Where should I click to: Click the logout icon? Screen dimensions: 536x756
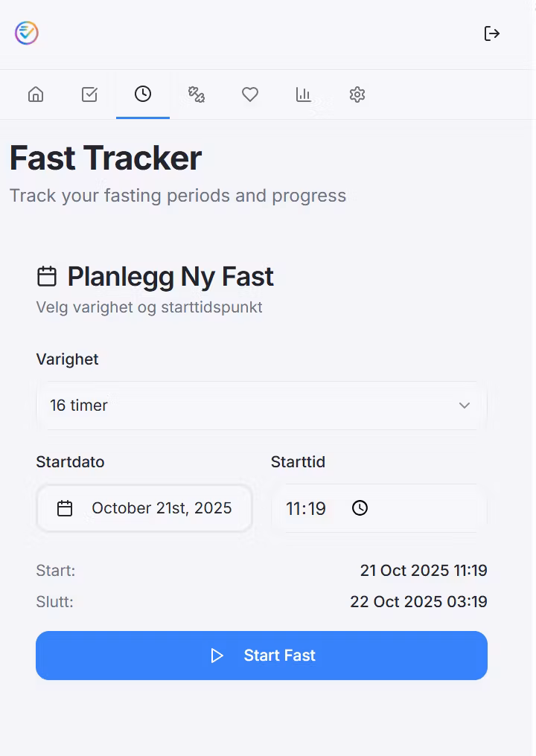(x=491, y=33)
